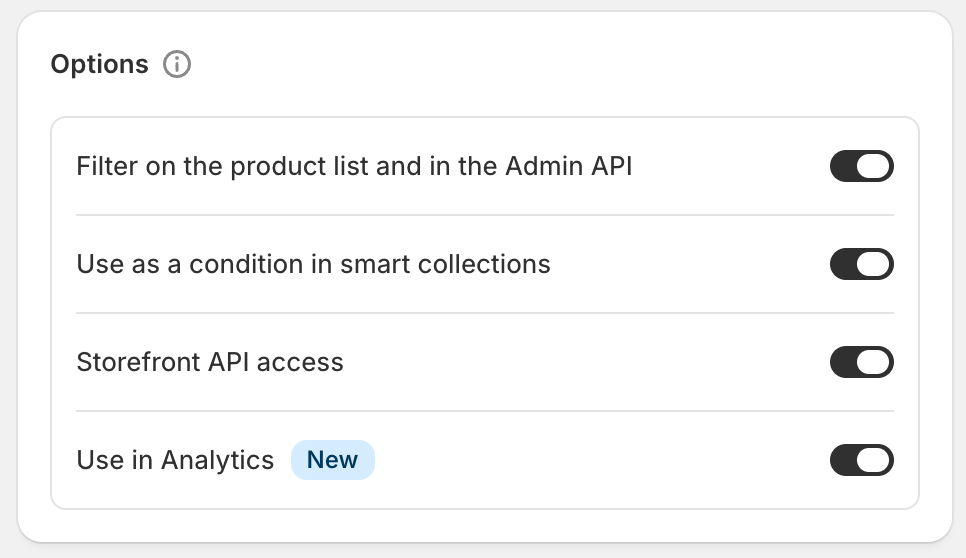Viewport: 966px width, 558px height.
Task: Click the Options section heading
Action: tap(99, 65)
